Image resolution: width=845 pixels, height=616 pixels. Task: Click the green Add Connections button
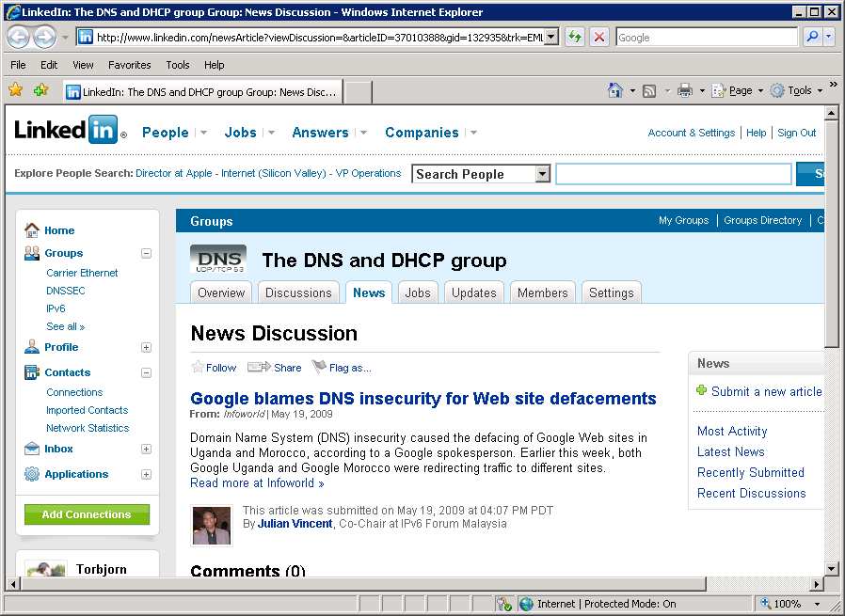coord(87,514)
